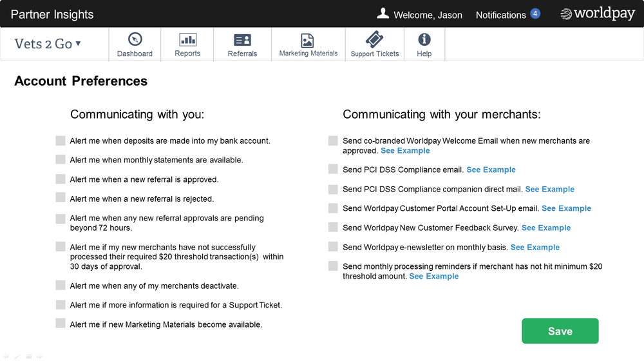Open the Support Tickets ticket icon
Viewport: 644px width, 363px height.
374,39
